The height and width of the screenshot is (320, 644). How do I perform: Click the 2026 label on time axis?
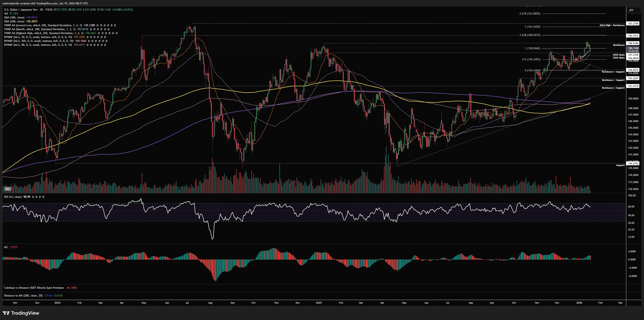[579, 303]
